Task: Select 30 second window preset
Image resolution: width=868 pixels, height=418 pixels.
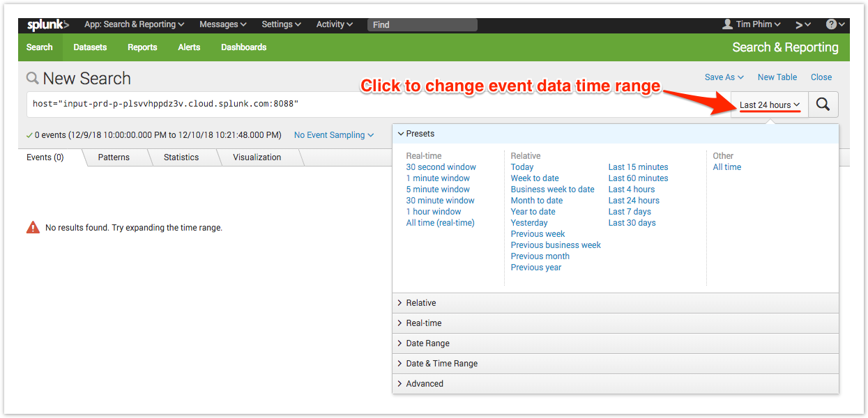Action: pyautogui.click(x=441, y=167)
